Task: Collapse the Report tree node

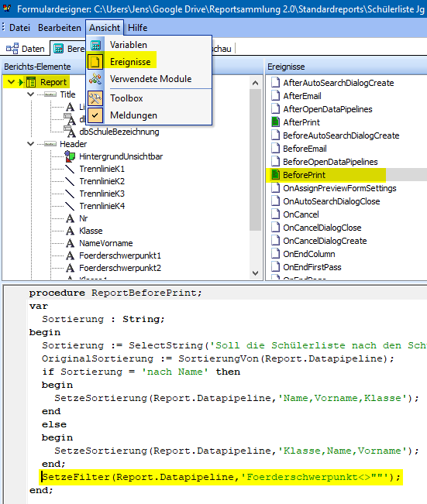Action: pyautogui.click(x=11, y=82)
